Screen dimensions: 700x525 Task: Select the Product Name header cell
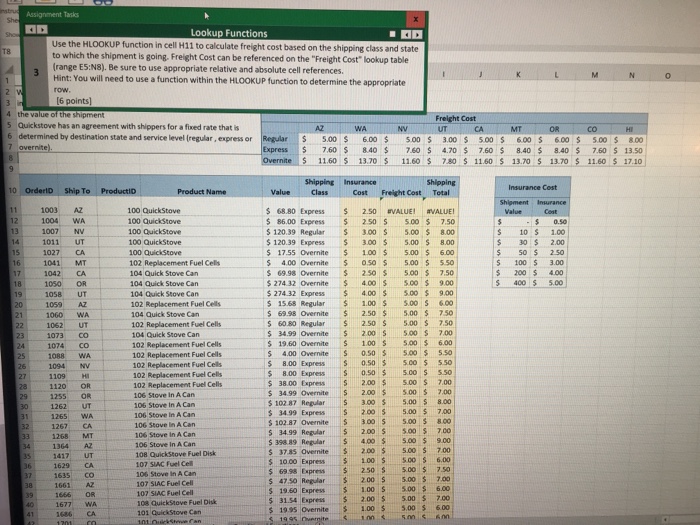[x=201, y=192]
